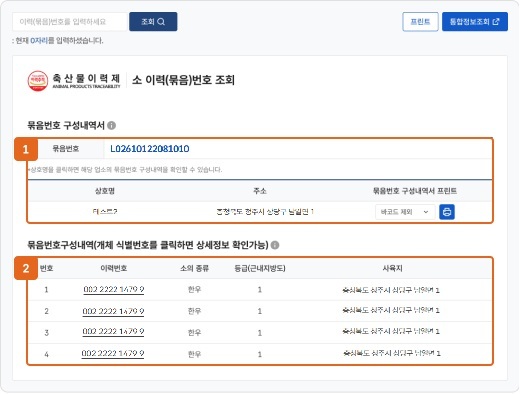Image resolution: width=520 pixels, height=394 pixels.
Task: Click the 프린트 button
Action: point(420,22)
